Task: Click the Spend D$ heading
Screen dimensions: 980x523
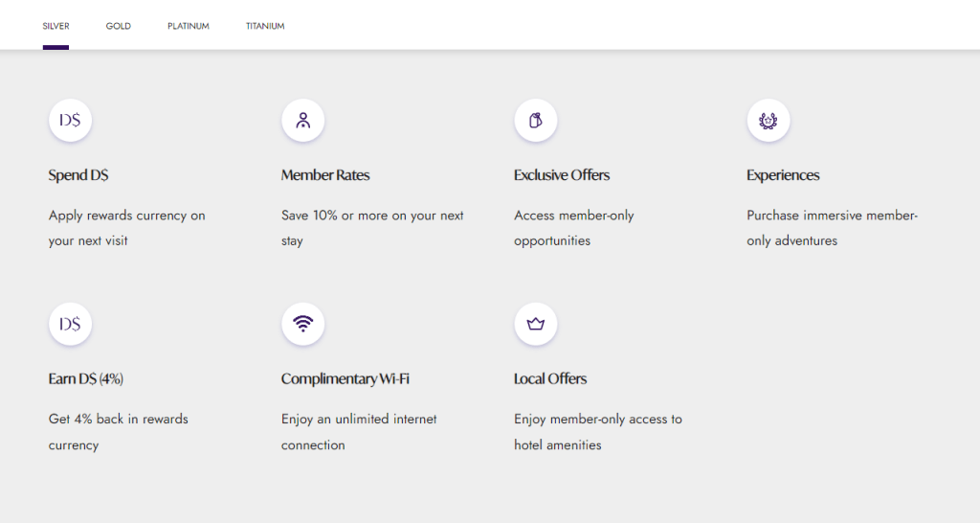Action: [x=78, y=175]
